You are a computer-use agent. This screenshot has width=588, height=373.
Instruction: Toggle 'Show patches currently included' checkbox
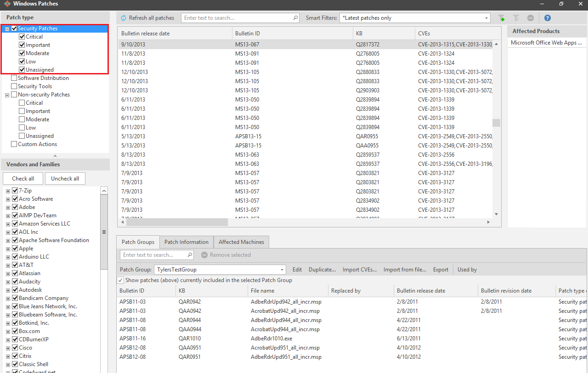point(120,280)
